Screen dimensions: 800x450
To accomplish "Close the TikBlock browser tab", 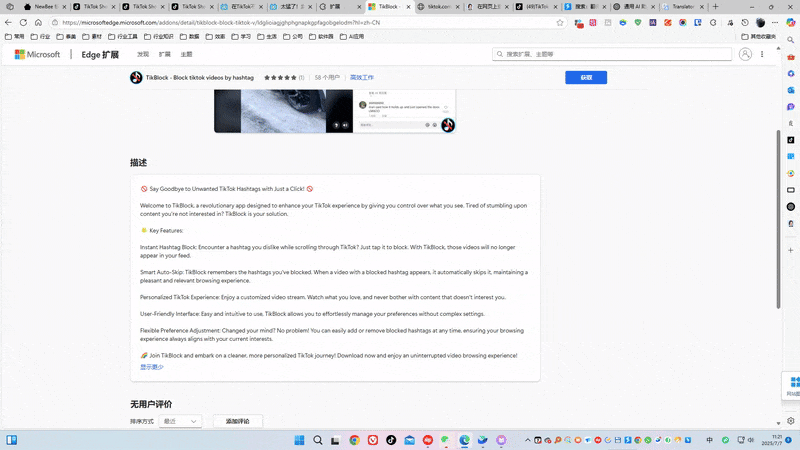I will (x=408, y=7).
